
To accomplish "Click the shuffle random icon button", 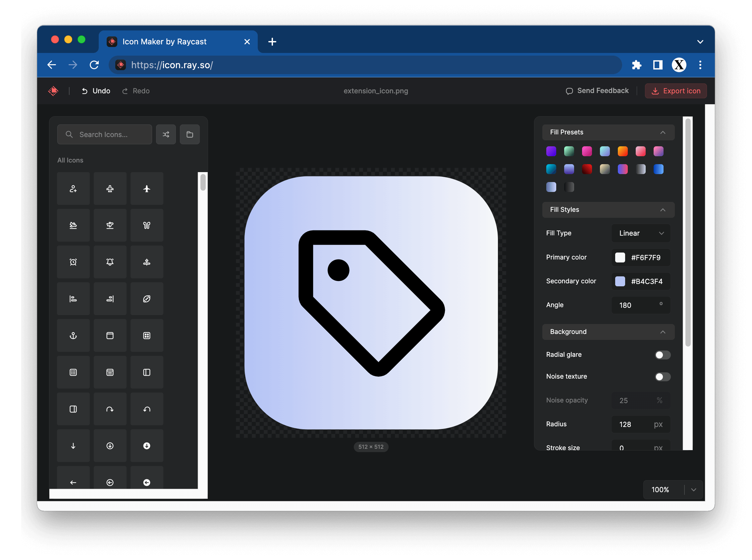I will tap(166, 135).
